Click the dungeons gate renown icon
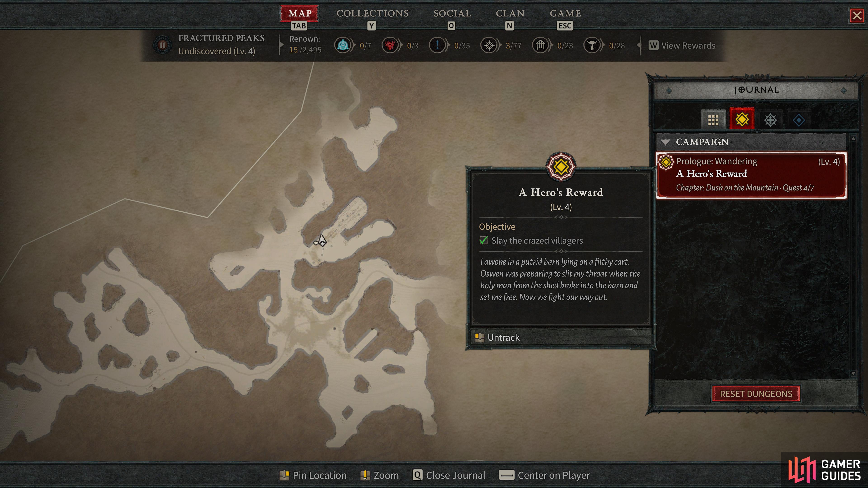 (540, 45)
